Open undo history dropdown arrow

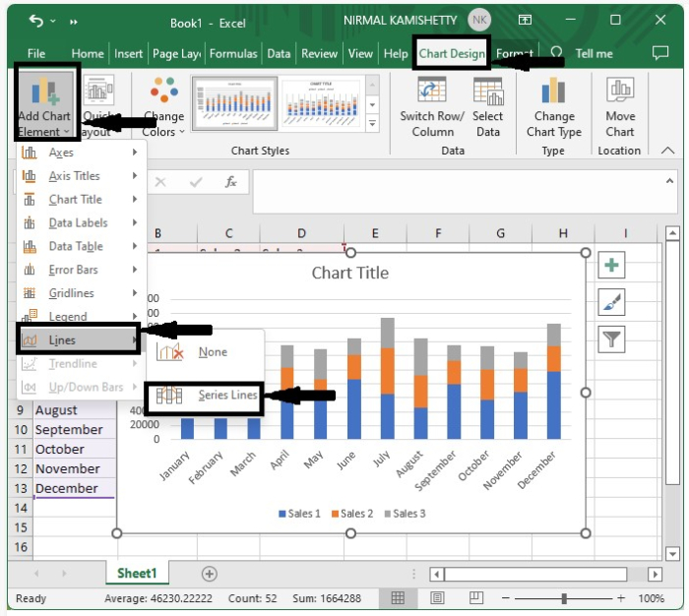coord(53,21)
